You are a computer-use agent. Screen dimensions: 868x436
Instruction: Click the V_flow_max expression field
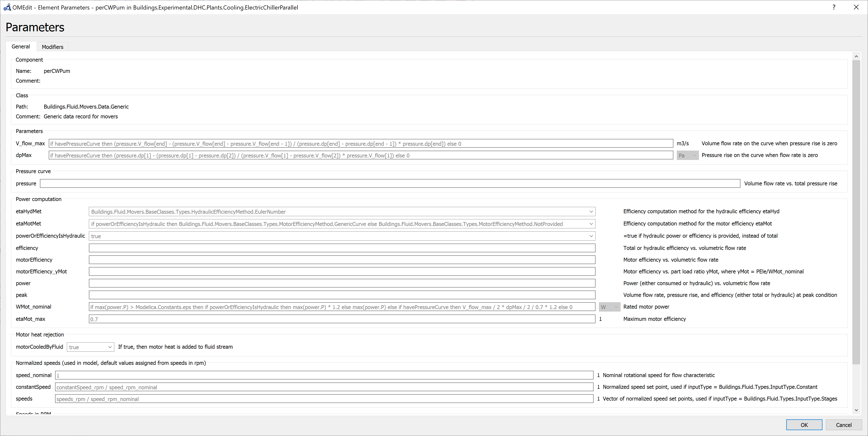(x=361, y=144)
